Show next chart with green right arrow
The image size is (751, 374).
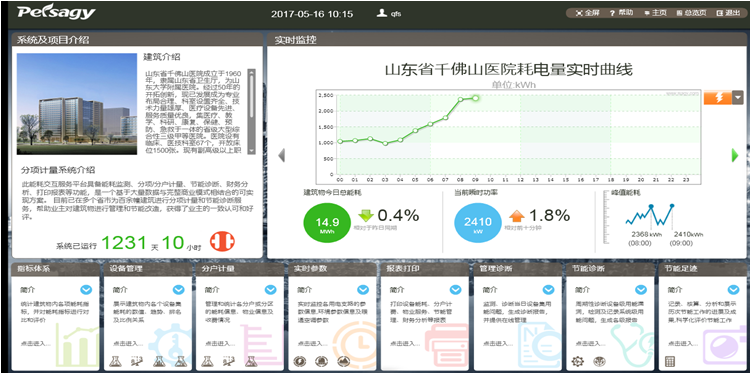pyautogui.click(x=735, y=155)
